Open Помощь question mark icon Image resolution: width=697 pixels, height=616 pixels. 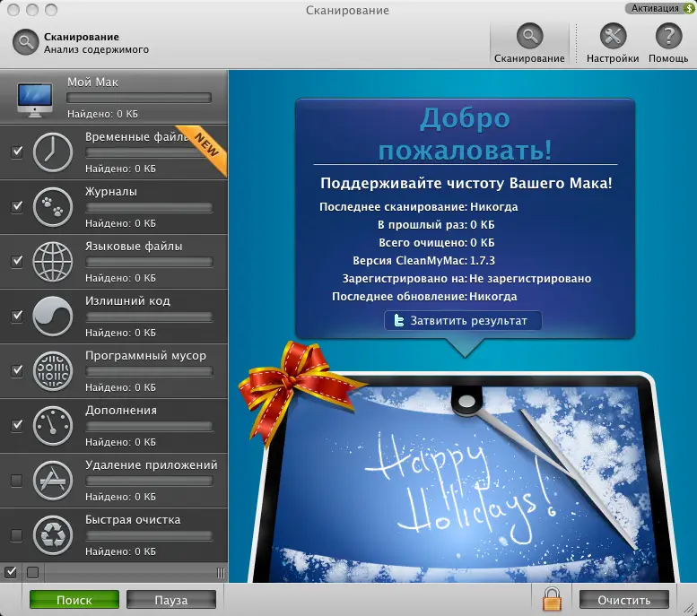coord(668,36)
